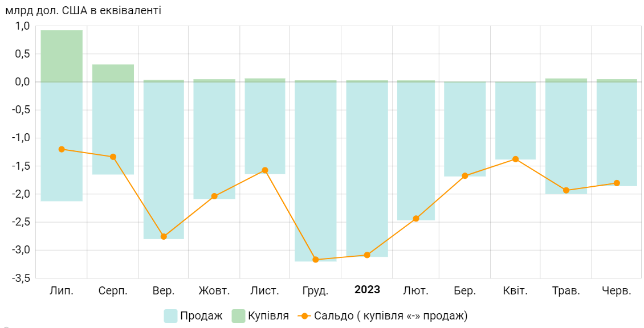Click the light blue Продаж legend swatch

coord(171,315)
